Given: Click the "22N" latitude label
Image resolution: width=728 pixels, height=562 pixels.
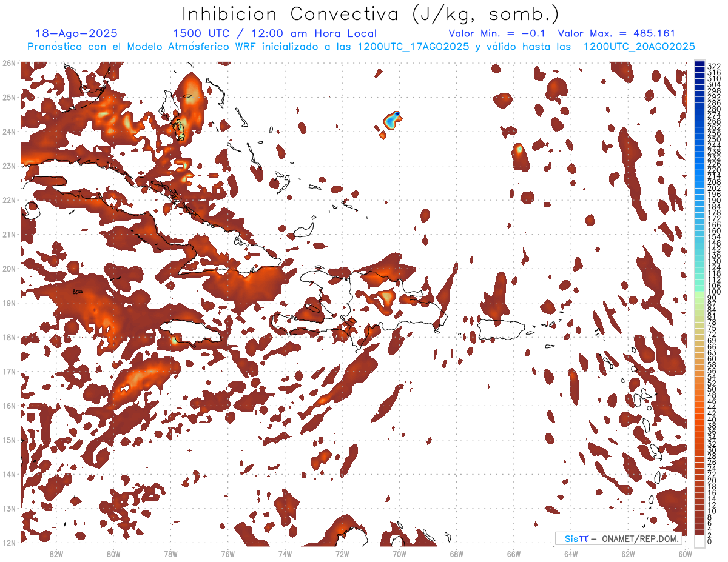Looking at the screenshot, I should (8, 200).
